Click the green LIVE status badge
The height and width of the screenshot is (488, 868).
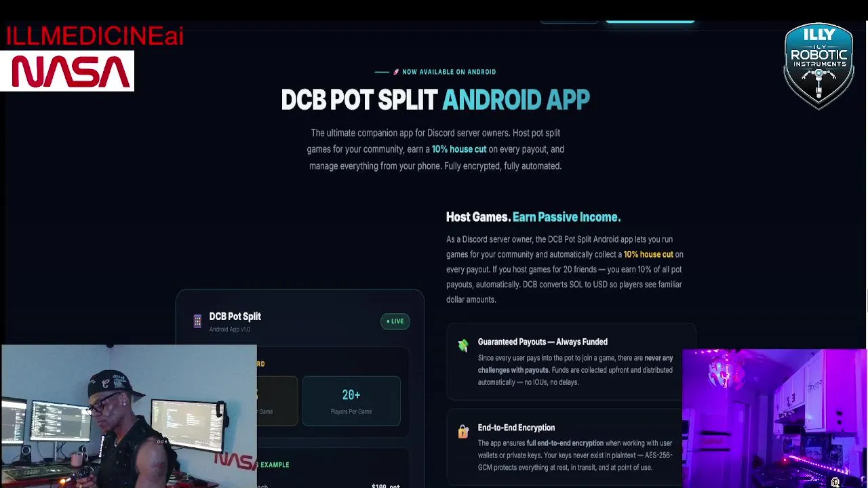(x=395, y=321)
